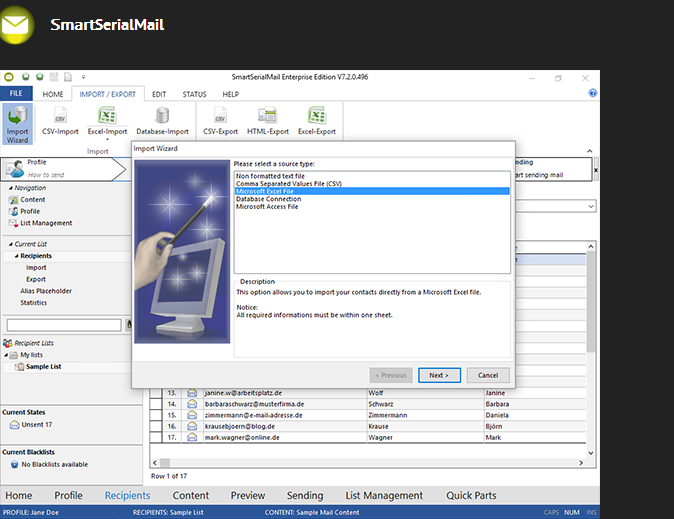
Task: Click the Profile How to send step
Action: coord(65,169)
